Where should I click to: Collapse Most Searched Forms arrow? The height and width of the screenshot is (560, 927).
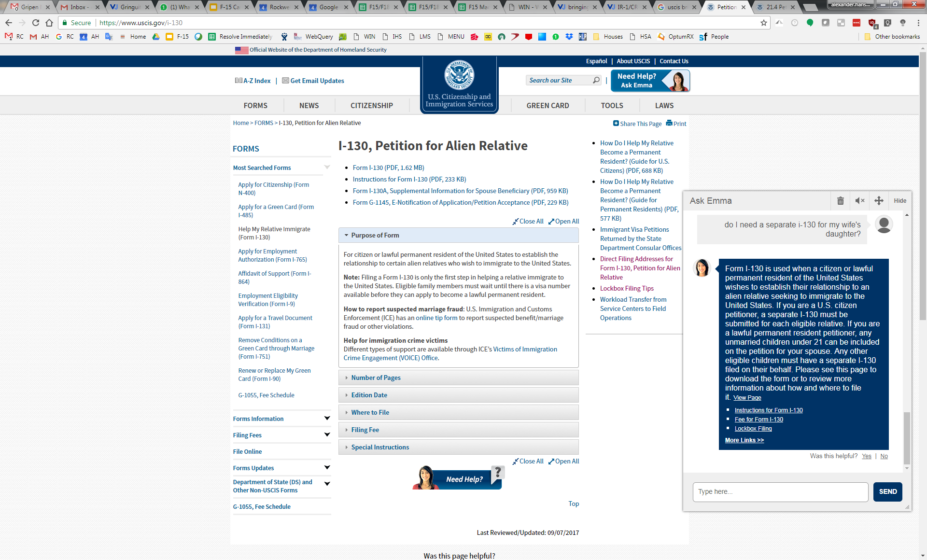click(x=327, y=167)
